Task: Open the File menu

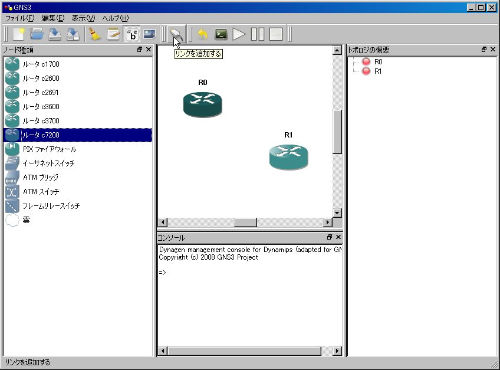Action: [20, 18]
